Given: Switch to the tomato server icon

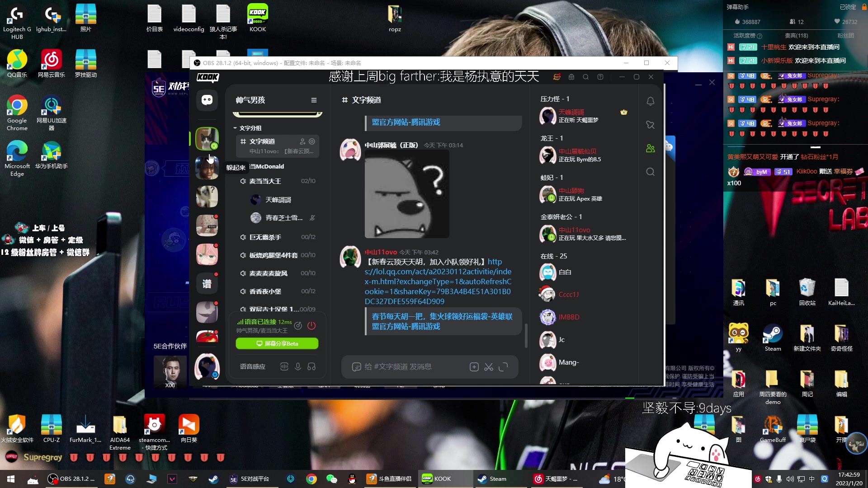Looking at the screenshot, I should click(207, 337).
